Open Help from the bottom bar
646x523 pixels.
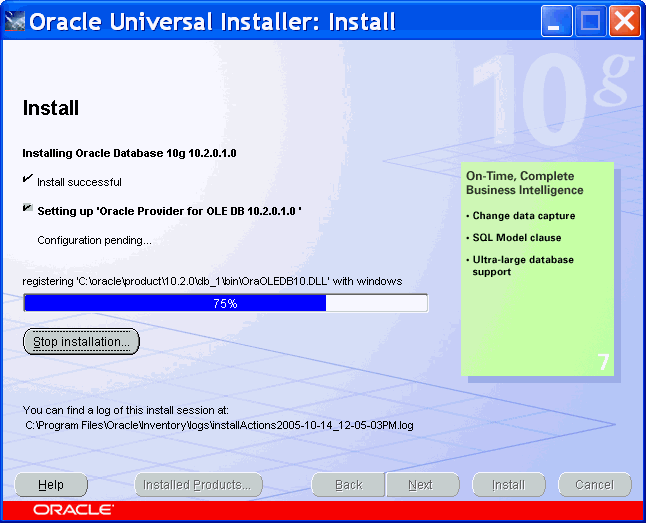[51, 485]
